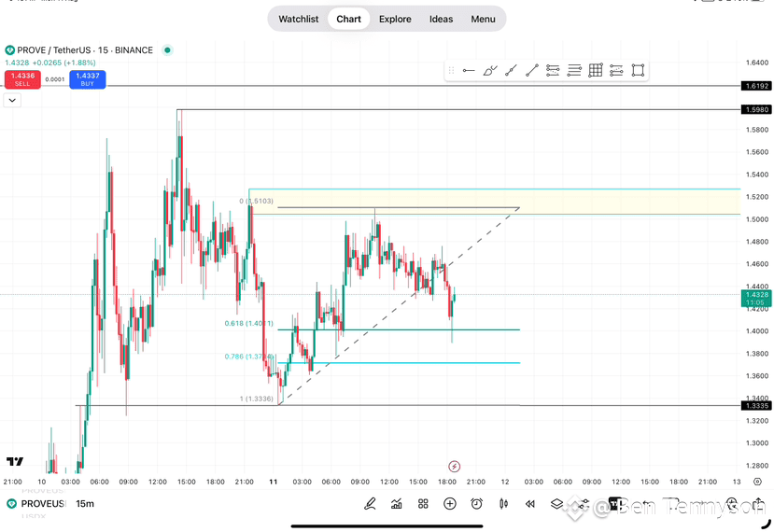Select the Gann box grid tool
774x532 pixels.
(596, 71)
